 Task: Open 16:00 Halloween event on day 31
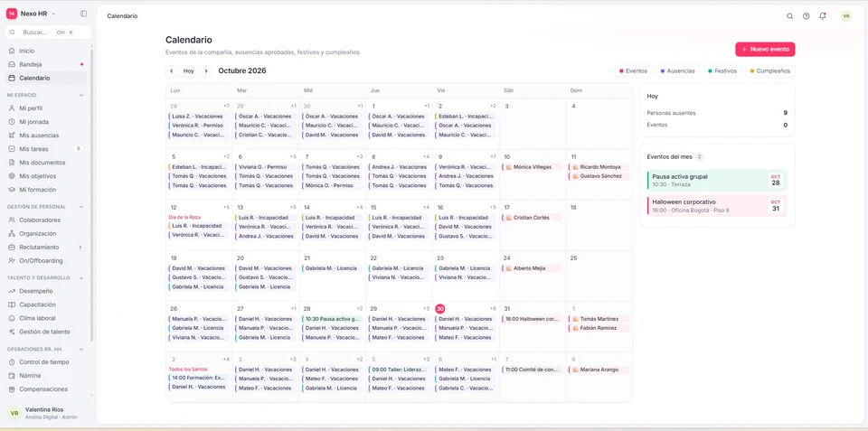point(532,319)
